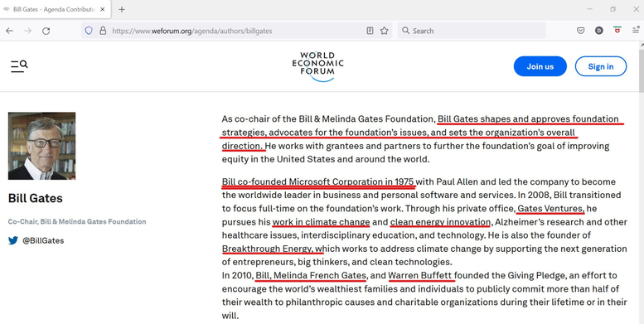644x324 pixels.
Task: Reload the page with the refresh icon
Action: pyautogui.click(x=46, y=31)
